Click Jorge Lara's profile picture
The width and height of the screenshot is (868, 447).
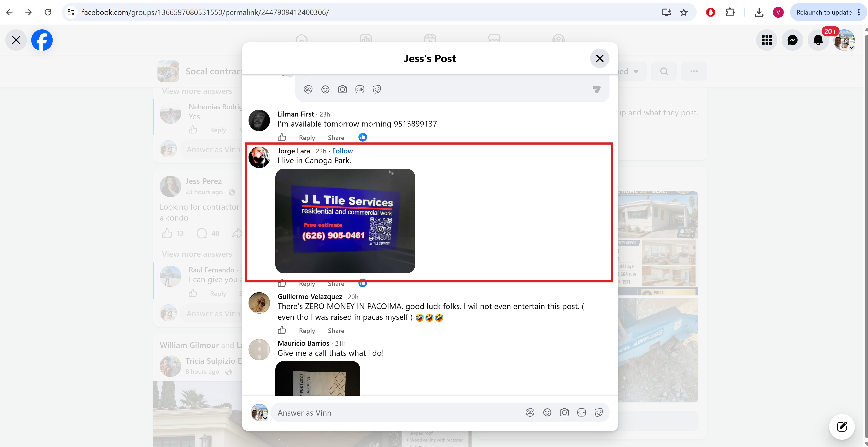pos(259,157)
